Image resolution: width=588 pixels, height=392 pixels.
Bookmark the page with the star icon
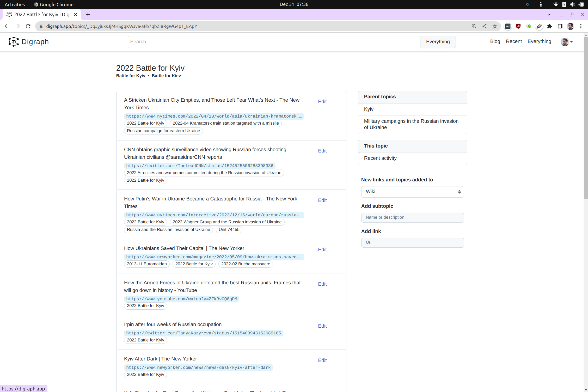495,26
